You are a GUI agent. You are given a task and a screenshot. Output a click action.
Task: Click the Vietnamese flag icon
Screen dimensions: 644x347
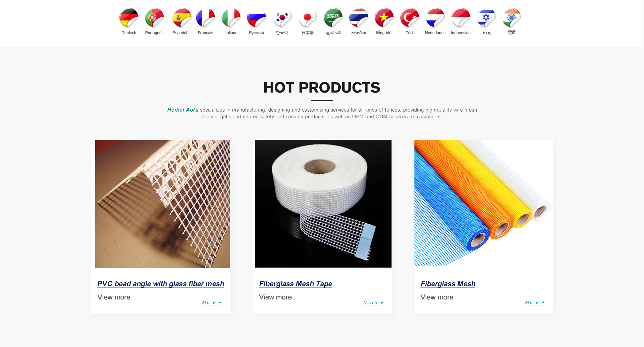(384, 18)
